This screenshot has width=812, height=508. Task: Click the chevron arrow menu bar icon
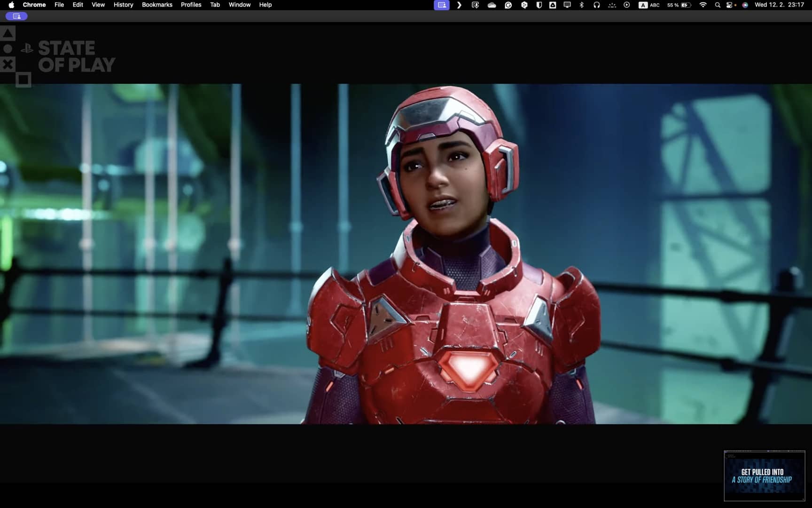(x=459, y=5)
